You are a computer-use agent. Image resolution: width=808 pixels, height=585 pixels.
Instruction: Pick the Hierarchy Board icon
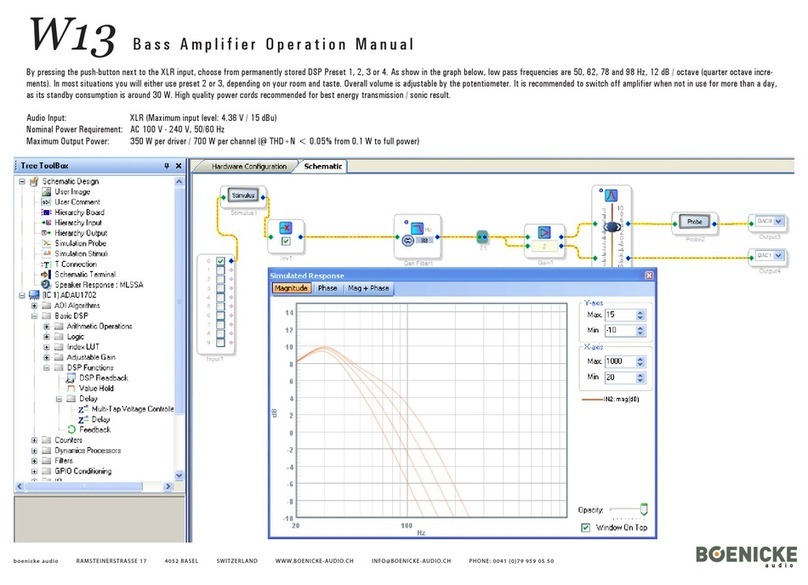46,212
